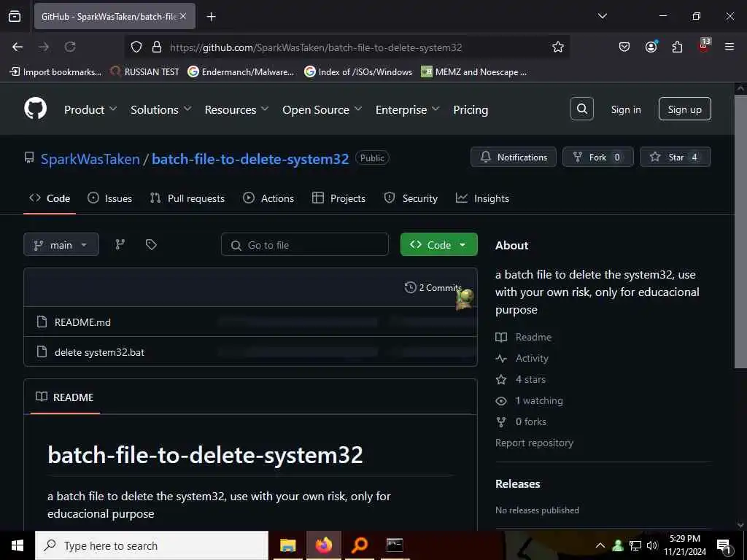Screen dimensions: 747x560
Task: Open the Save to Pocket icon
Action: click(624, 47)
